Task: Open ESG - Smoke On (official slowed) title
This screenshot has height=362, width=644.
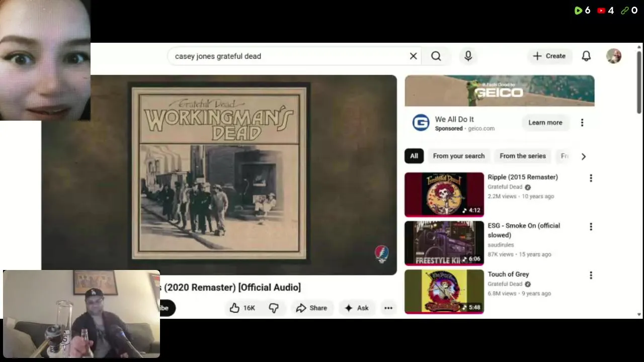Action: click(x=524, y=230)
